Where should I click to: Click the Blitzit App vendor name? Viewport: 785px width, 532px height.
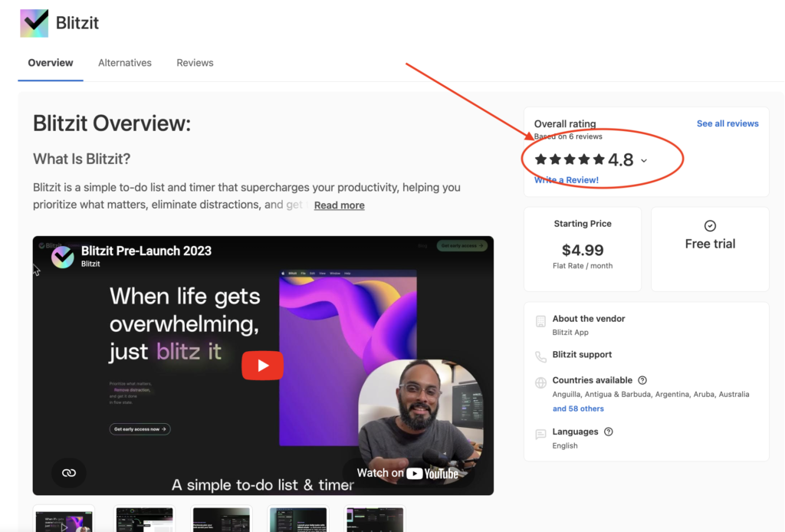(x=570, y=333)
